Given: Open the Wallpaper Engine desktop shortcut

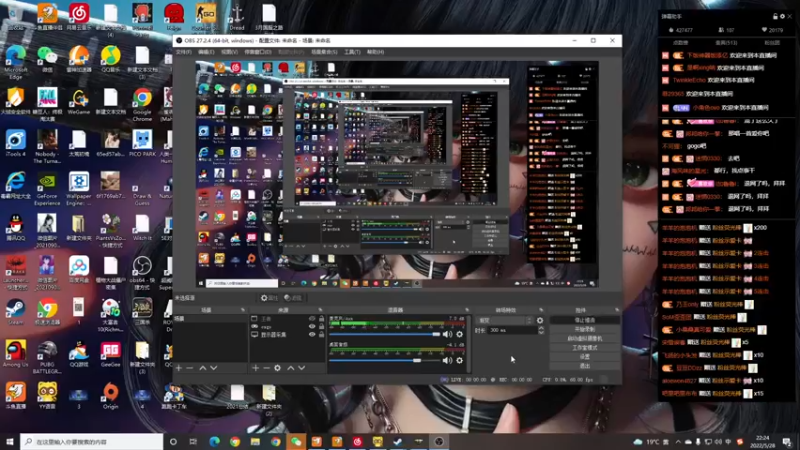Looking at the screenshot, I should (x=79, y=189).
